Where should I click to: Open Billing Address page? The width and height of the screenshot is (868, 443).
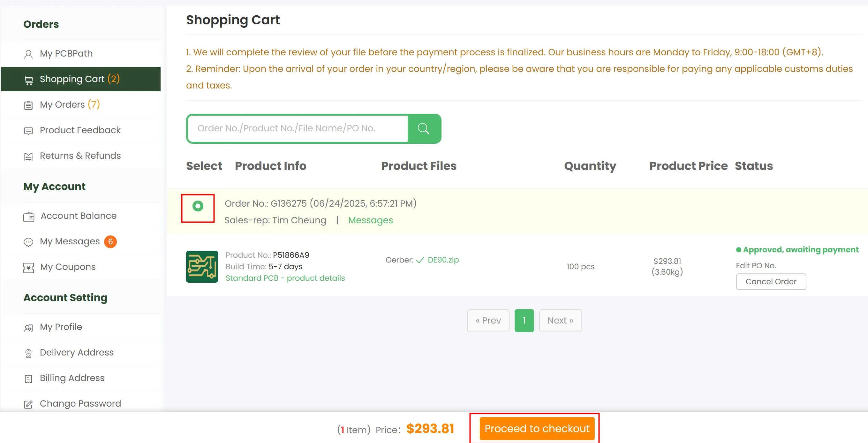(72, 378)
